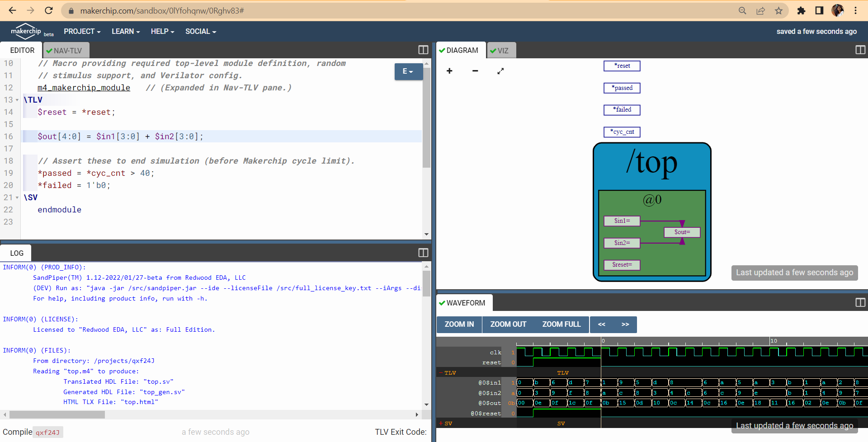Select the LOG tab
The image size is (868, 442).
[x=17, y=253]
